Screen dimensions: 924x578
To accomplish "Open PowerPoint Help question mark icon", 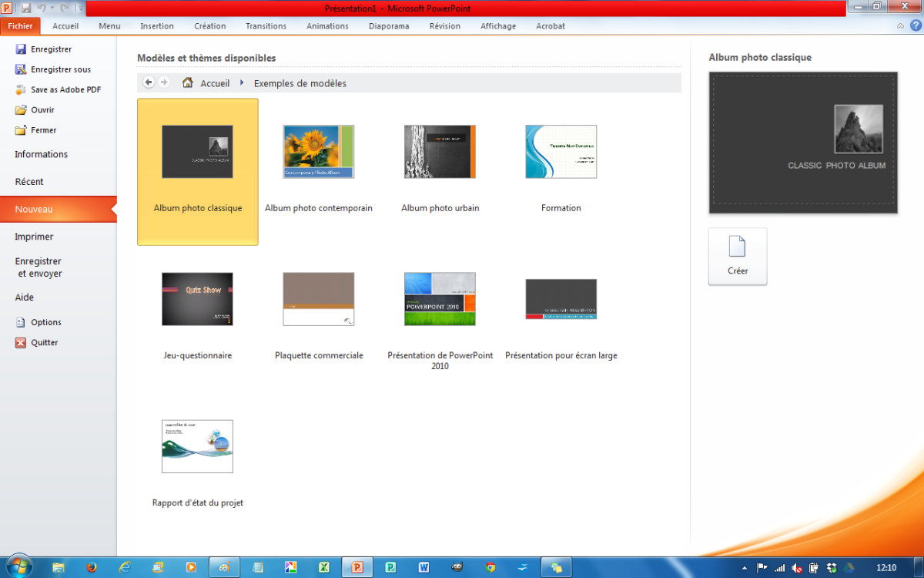I will coord(914,25).
